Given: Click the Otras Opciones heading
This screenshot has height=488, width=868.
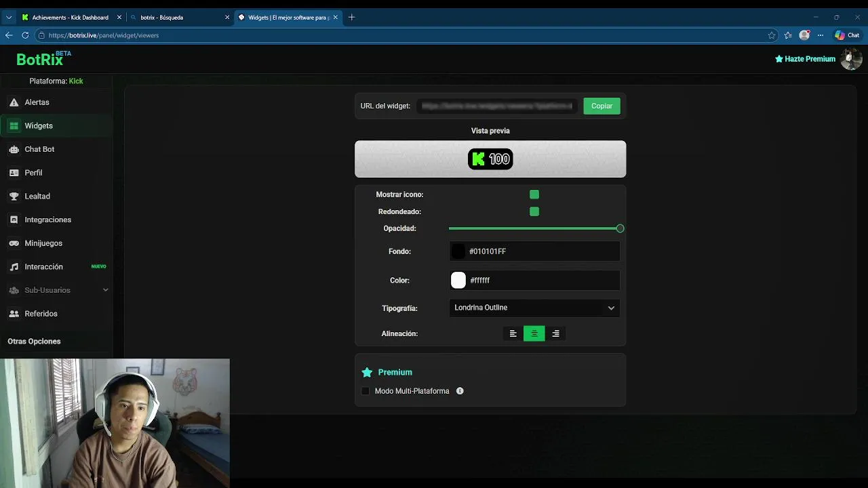Looking at the screenshot, I should tap(34, 342).
